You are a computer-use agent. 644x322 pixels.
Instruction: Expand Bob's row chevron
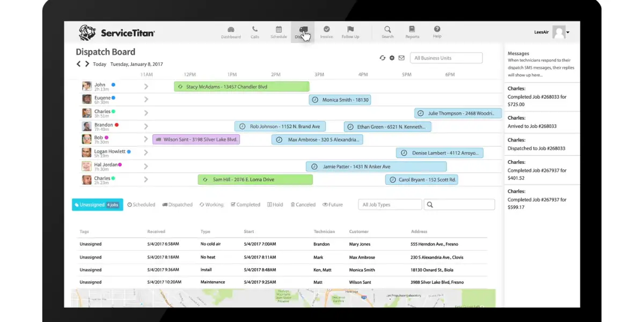pos(146,140)
